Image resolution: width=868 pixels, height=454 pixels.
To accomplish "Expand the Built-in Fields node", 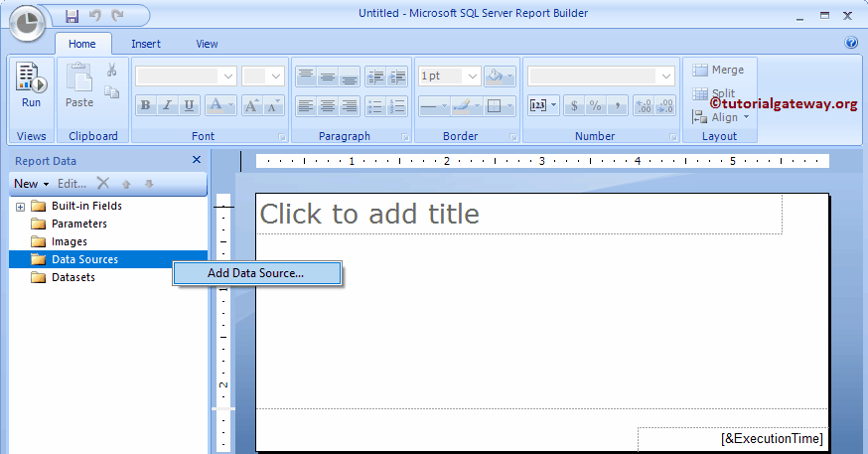I will (21, 207).
